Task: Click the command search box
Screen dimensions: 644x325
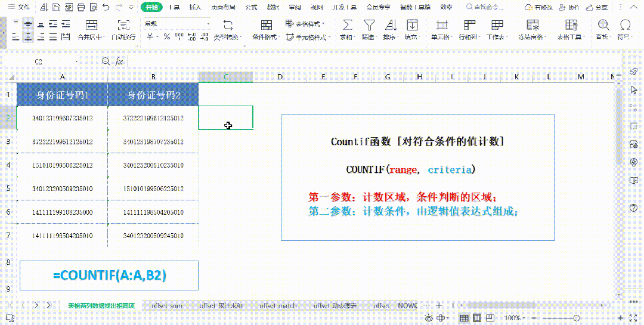Action: [485, 7]
